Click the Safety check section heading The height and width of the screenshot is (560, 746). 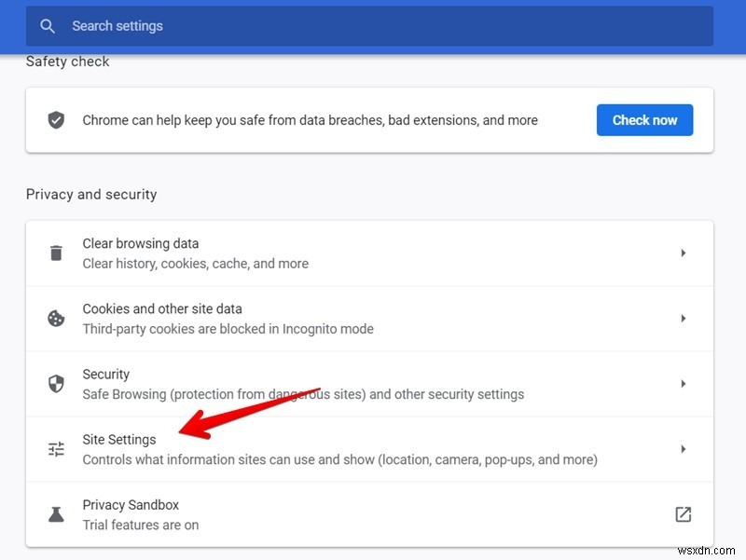pyautogui.click(x=67, y=61)
